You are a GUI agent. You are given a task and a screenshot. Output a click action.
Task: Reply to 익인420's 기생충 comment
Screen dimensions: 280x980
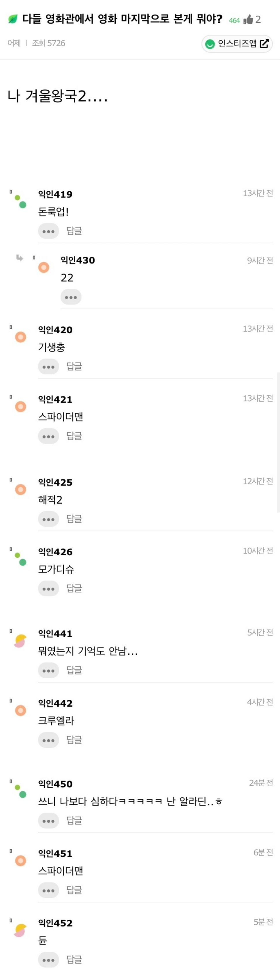74,366
